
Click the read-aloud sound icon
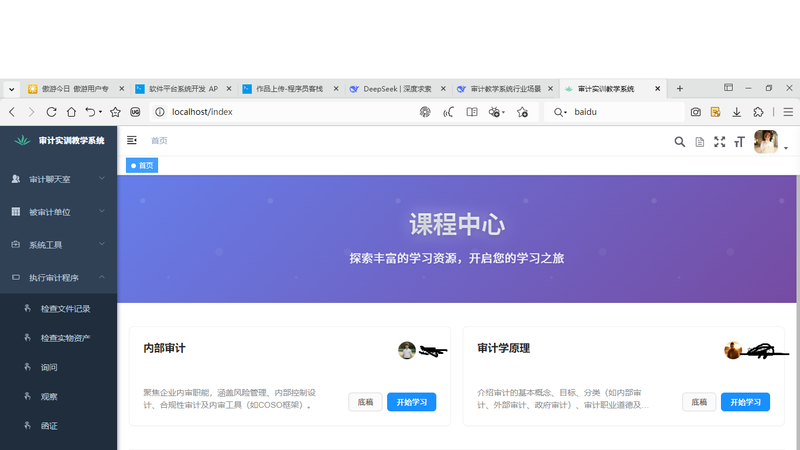tap(448, 112)
